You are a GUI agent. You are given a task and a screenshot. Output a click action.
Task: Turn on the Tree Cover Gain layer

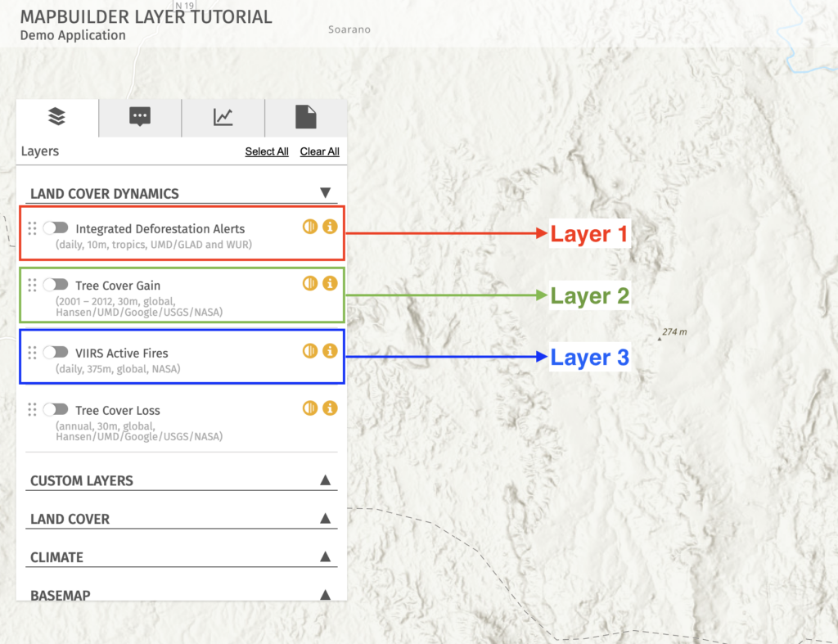55,285
